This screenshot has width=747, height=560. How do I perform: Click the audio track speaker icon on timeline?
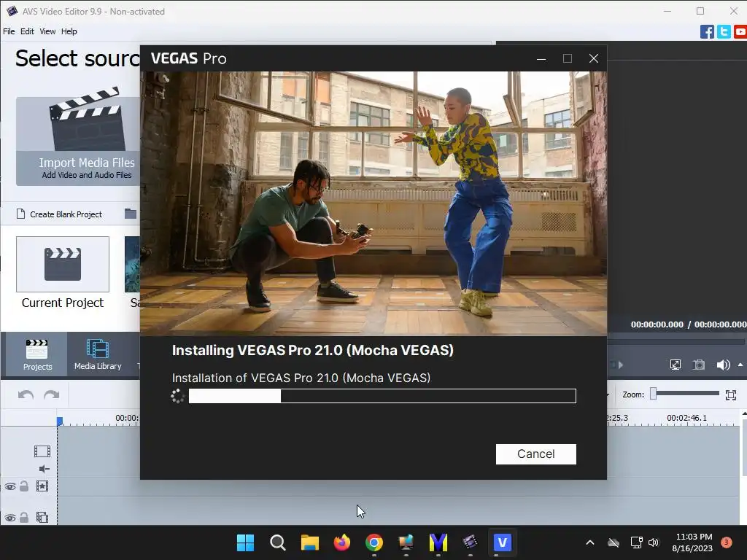pos(44,469)
